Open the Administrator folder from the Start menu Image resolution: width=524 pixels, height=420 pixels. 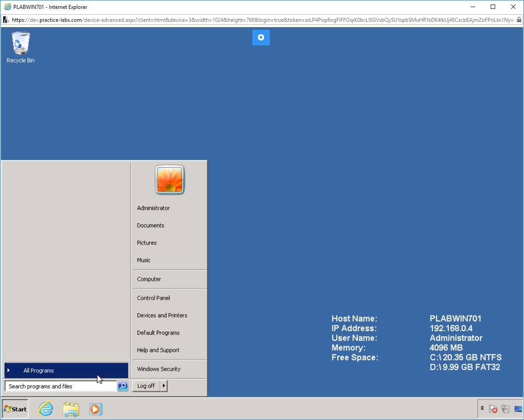tap(153, 208)
